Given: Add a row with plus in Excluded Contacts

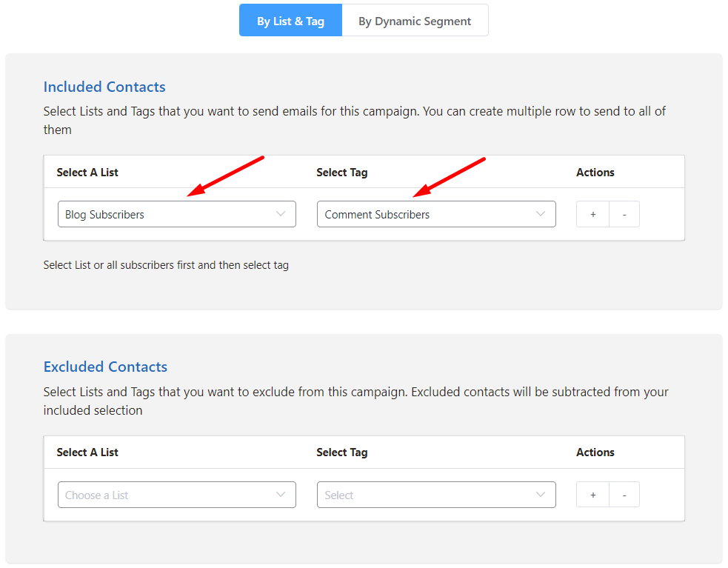Looking at the screenshot, I should [593, 495].
